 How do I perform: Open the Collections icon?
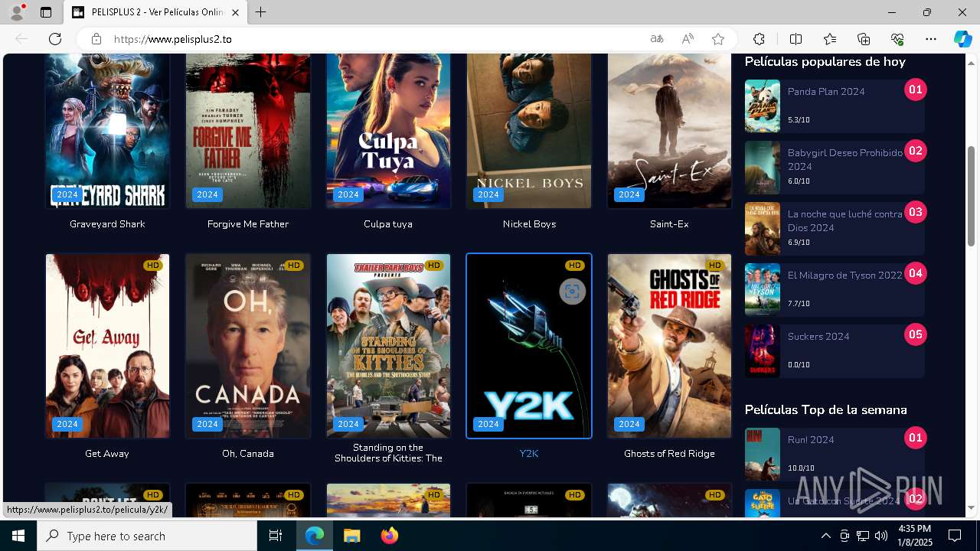pyautogui.click(x=864, y=39)
